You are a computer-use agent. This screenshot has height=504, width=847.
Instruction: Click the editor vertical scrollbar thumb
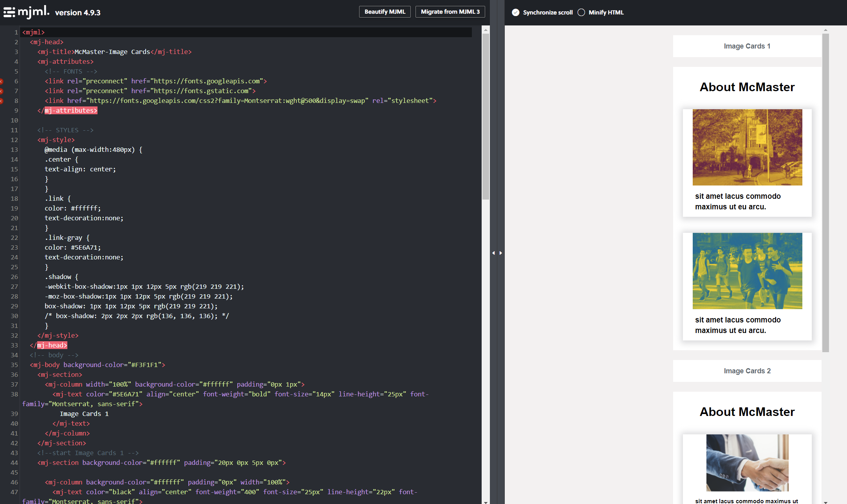[486, 116]
